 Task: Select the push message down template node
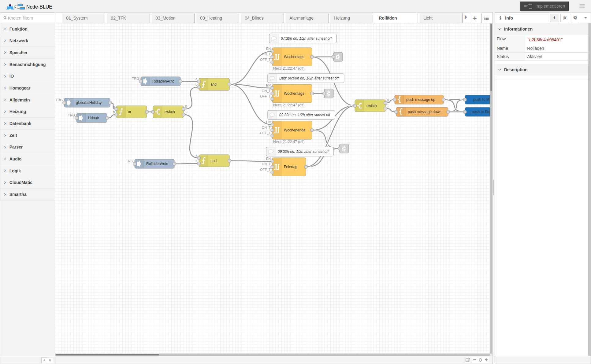(422, 112)
